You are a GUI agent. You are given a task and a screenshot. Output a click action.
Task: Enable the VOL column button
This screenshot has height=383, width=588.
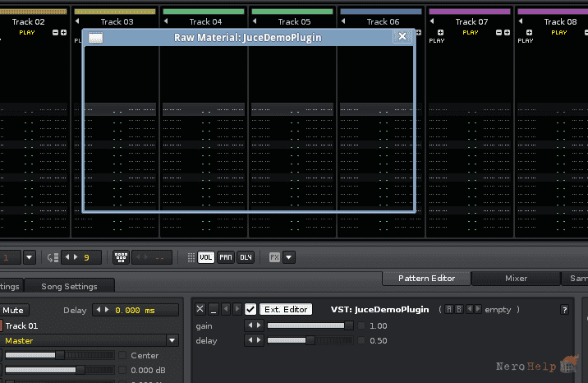[206, 257]
